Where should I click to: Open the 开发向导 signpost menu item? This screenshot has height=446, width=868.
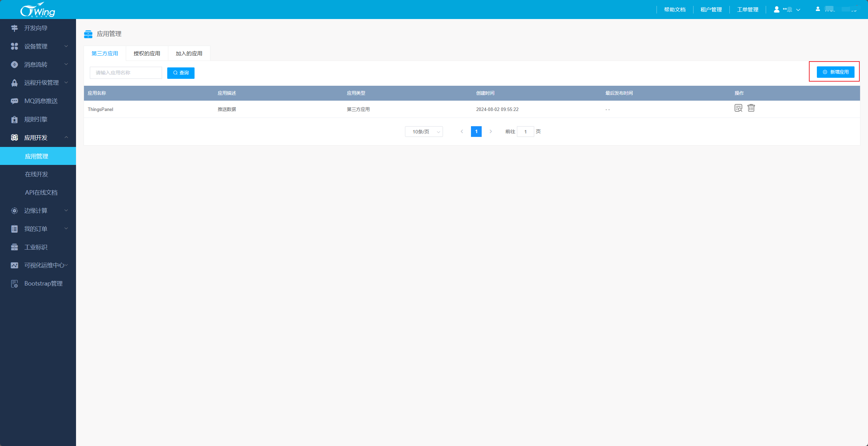tap(36, 28)
